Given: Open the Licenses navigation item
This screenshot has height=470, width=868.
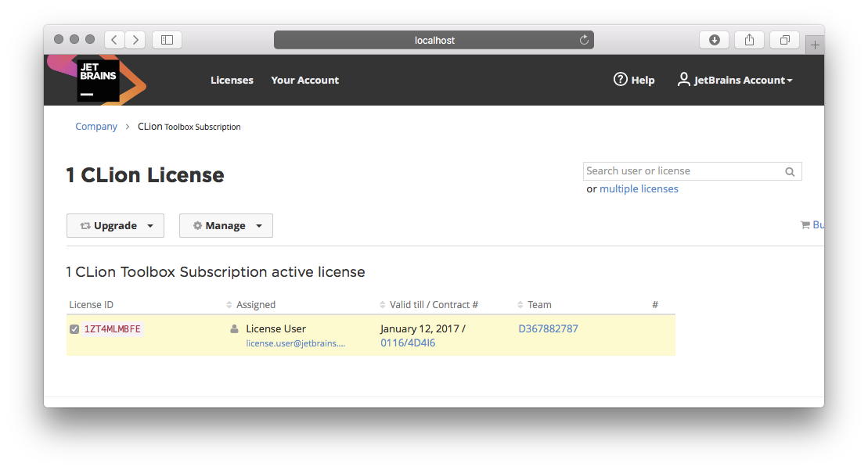Looking at the screenshot, I should [x=232, y=80].
